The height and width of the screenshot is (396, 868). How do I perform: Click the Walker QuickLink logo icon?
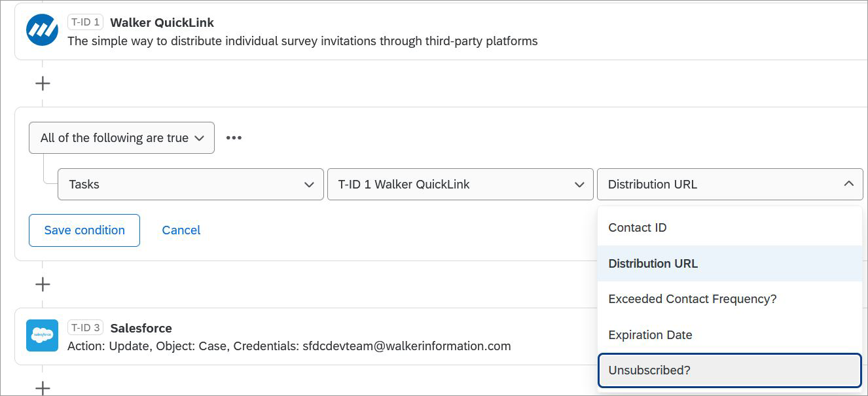(43, 30)
